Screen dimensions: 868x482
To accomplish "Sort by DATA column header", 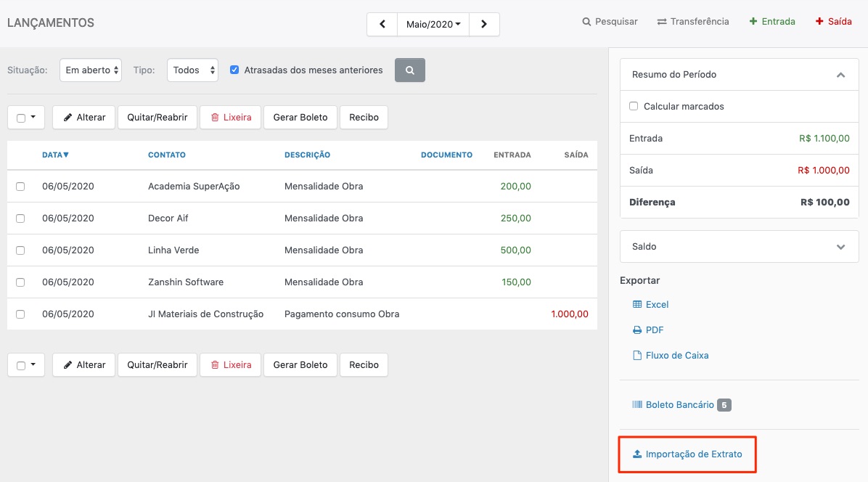I will pos(55,155).
